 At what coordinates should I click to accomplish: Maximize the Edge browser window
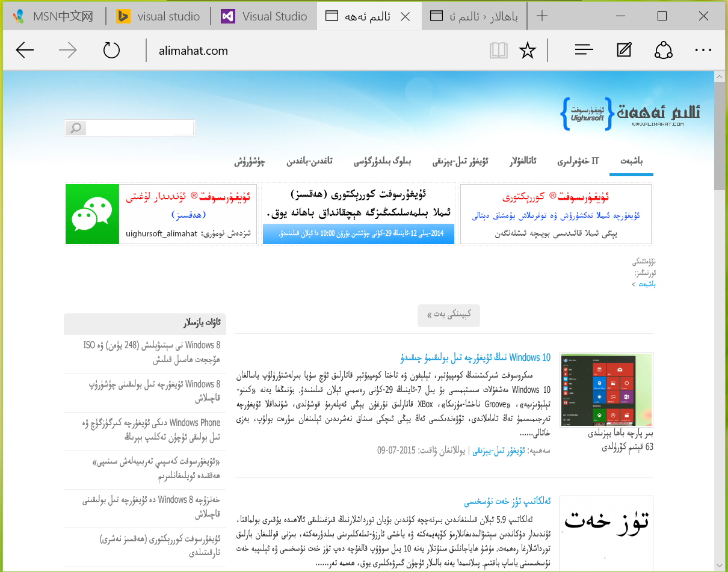pos(662,16)
